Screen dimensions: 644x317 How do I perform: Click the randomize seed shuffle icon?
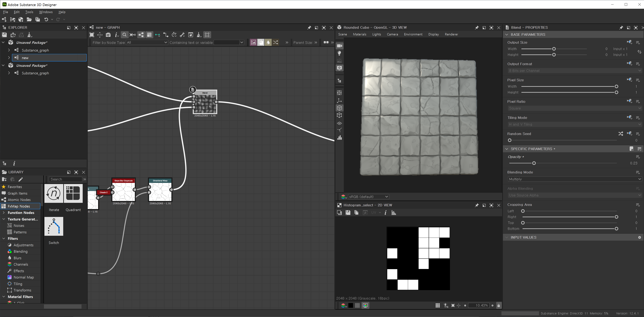click(x=621, y=134)
